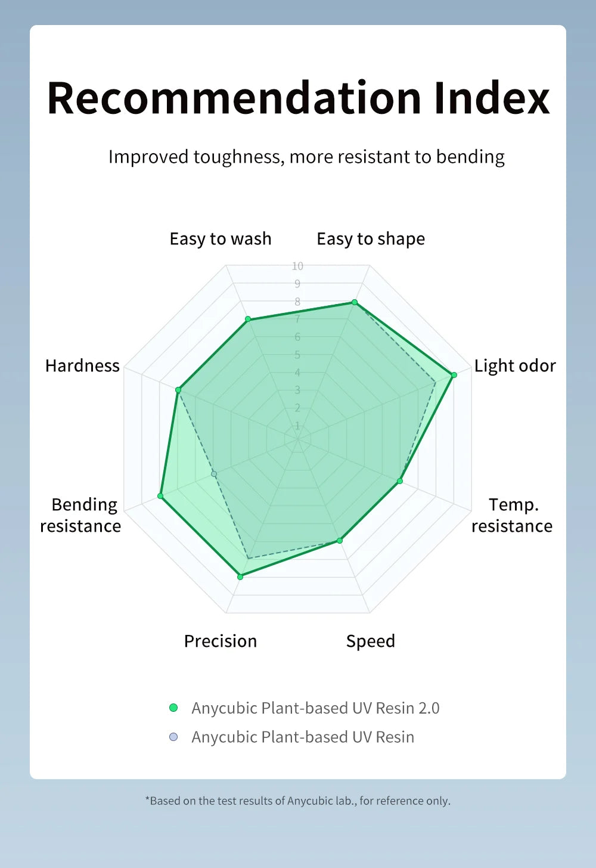Click the green Bending resistance data point

point(160,496)
